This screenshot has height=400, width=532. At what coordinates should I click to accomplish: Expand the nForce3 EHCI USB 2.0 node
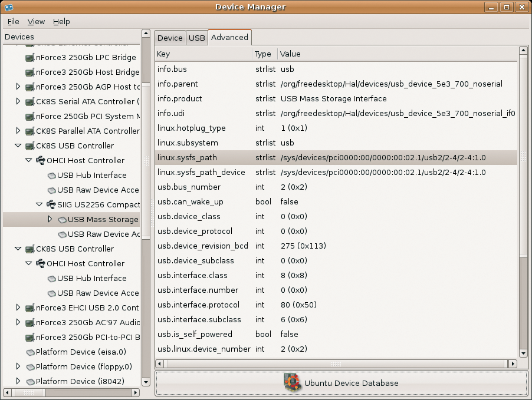click(x=18, y=308)
